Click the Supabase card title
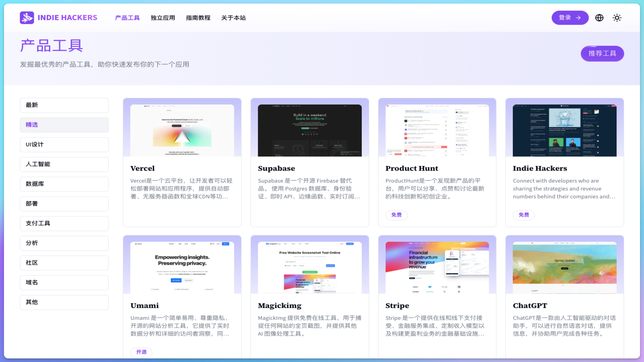644x362 pixels. pos(277,169)
